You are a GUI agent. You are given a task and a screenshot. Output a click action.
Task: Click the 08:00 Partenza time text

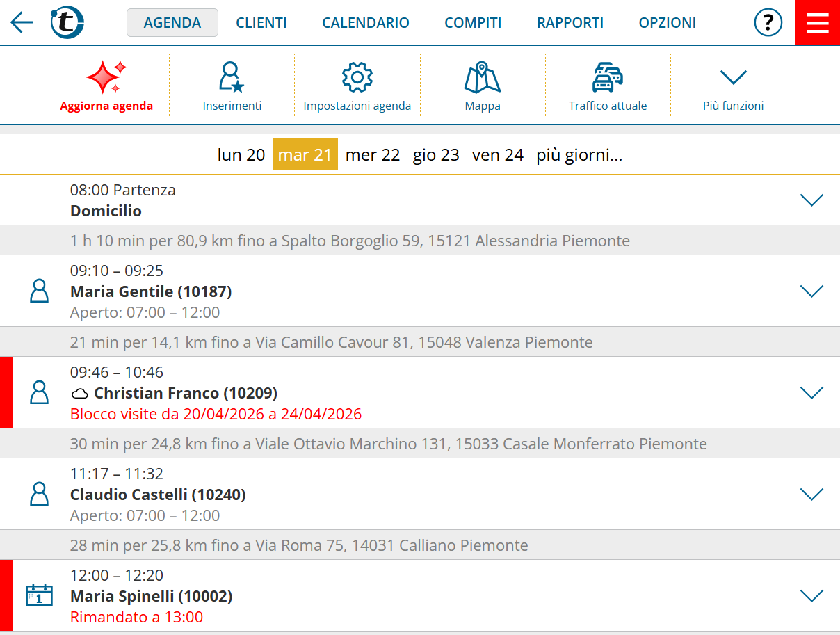(122, 190)
